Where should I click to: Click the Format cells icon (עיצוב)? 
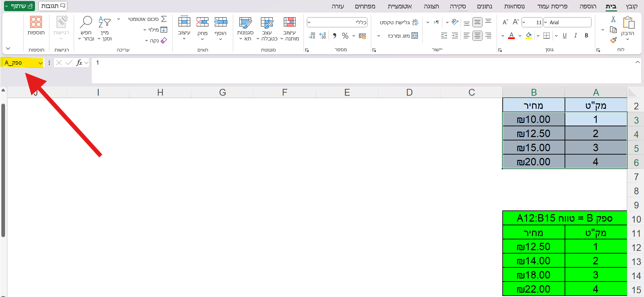coord(184,22)
